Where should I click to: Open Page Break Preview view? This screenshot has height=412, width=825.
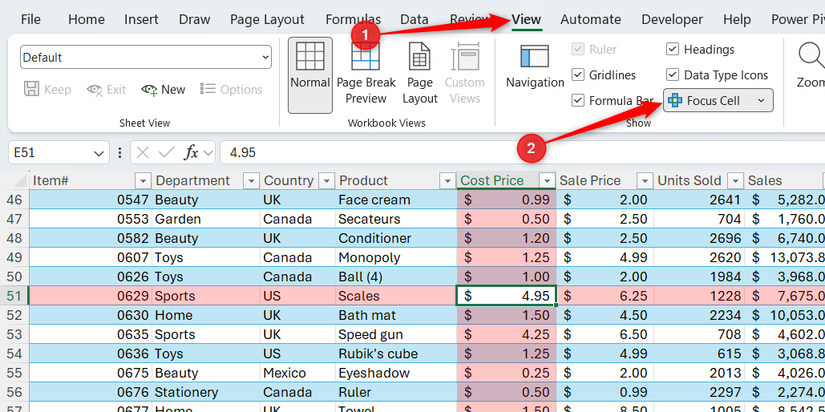point(366,74)
